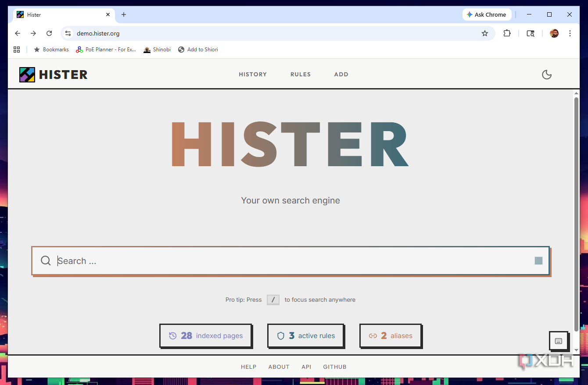Open the Chrome profile avatar
Viewport: 588px width, 385px height.
pyautogui.click(x=554, y=33)
